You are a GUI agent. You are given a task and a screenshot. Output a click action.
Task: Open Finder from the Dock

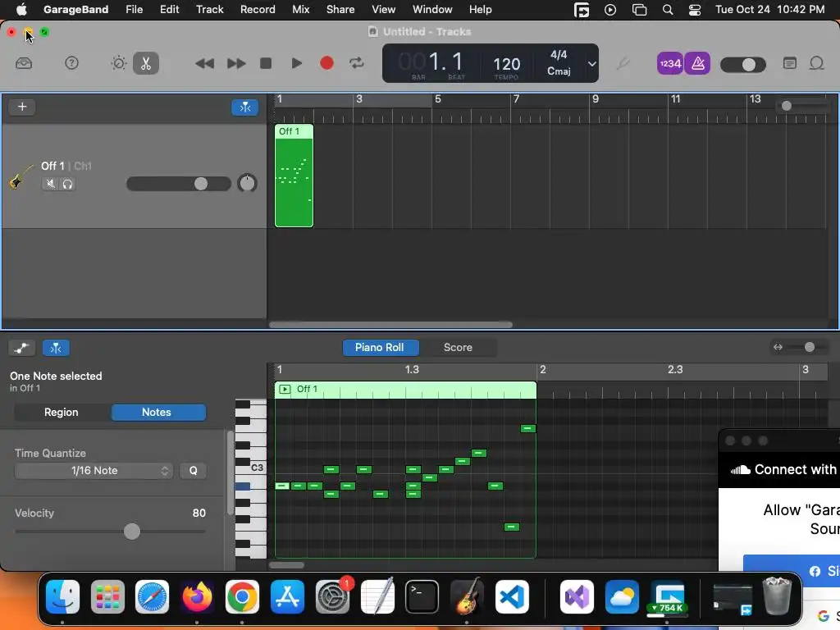tap(62, 596)
